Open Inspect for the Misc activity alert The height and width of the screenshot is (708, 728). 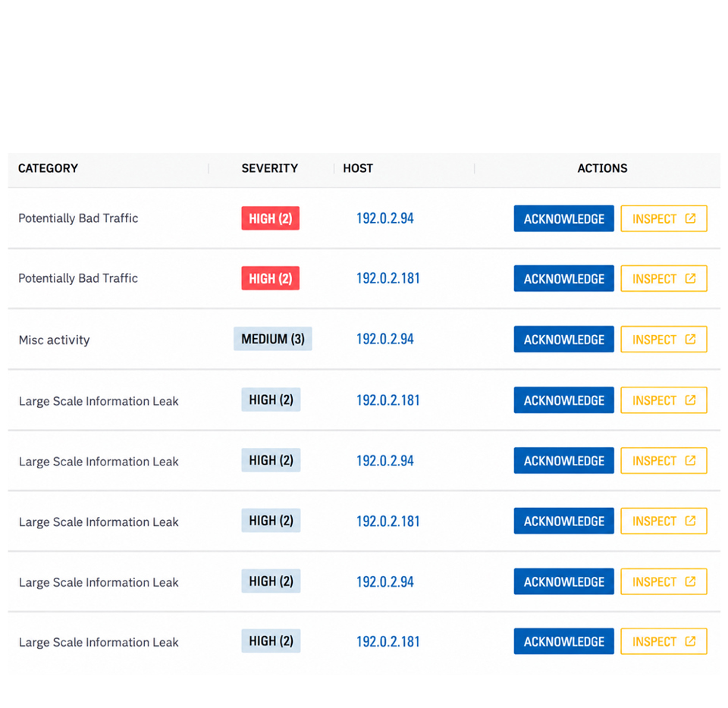[664, 339]
